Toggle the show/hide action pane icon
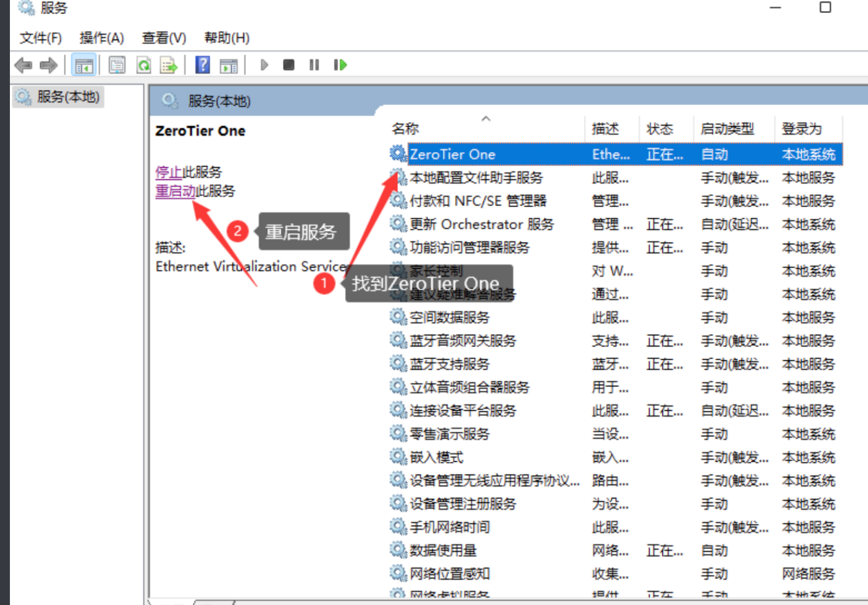 (229, 65)
